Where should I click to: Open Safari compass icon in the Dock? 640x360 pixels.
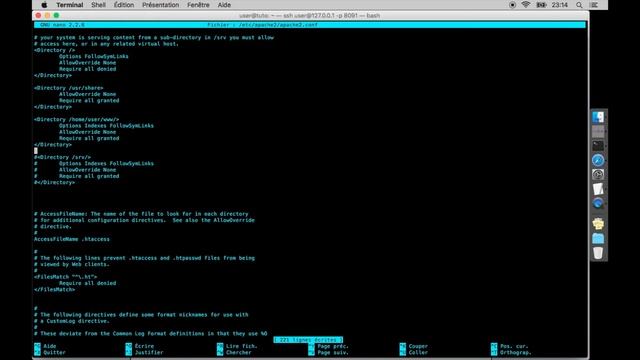598,160
